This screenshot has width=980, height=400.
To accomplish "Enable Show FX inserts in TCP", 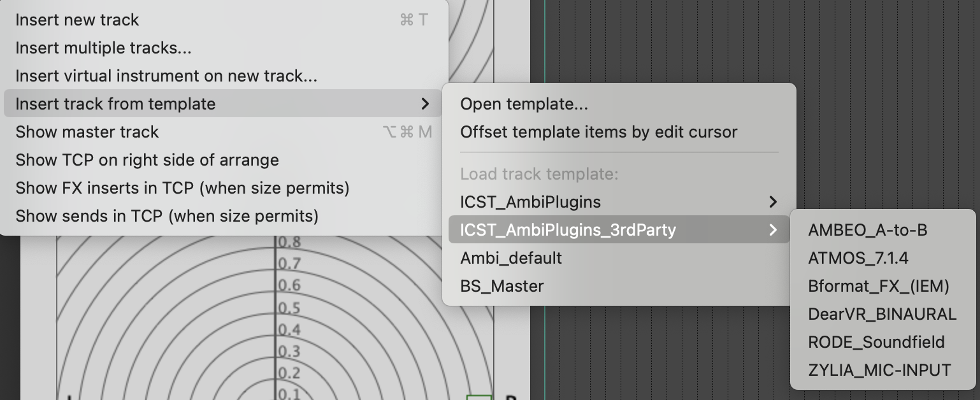I will pyautogui.click(x=182, y=188).
